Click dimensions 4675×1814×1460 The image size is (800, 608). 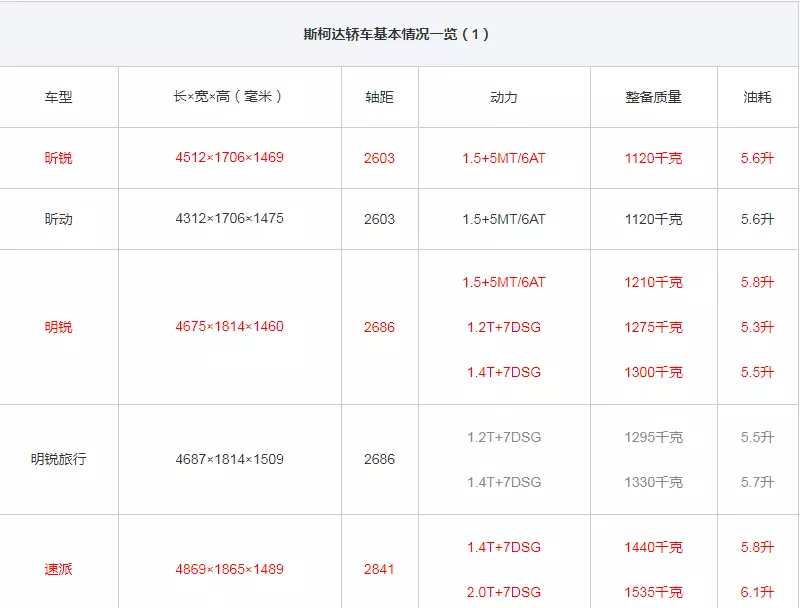coord(229,326)
